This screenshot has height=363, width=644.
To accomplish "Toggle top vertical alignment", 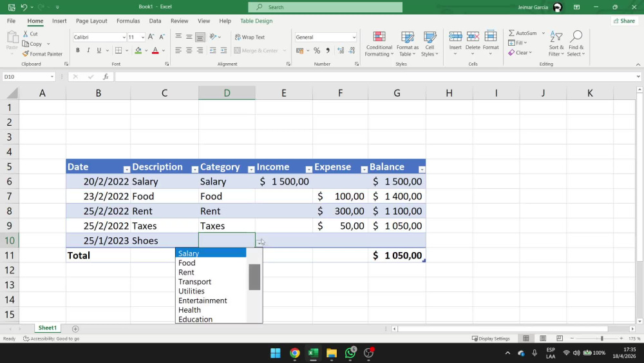I will coord(178,37).
